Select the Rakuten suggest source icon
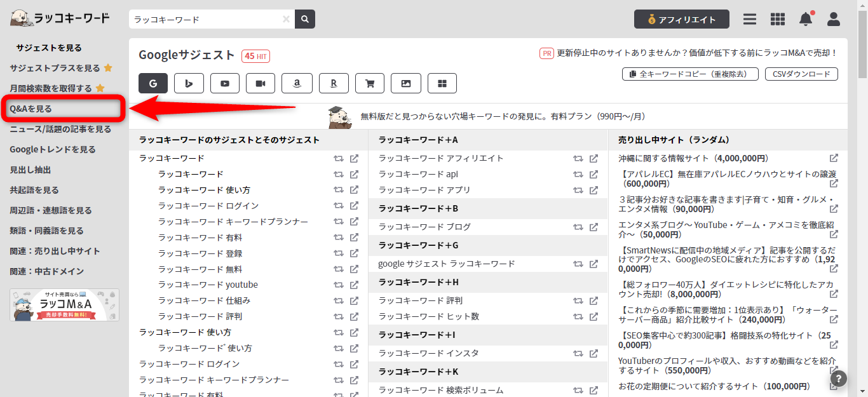The height and width of the screenshot is (397, 868). click(x=334, y=83)
